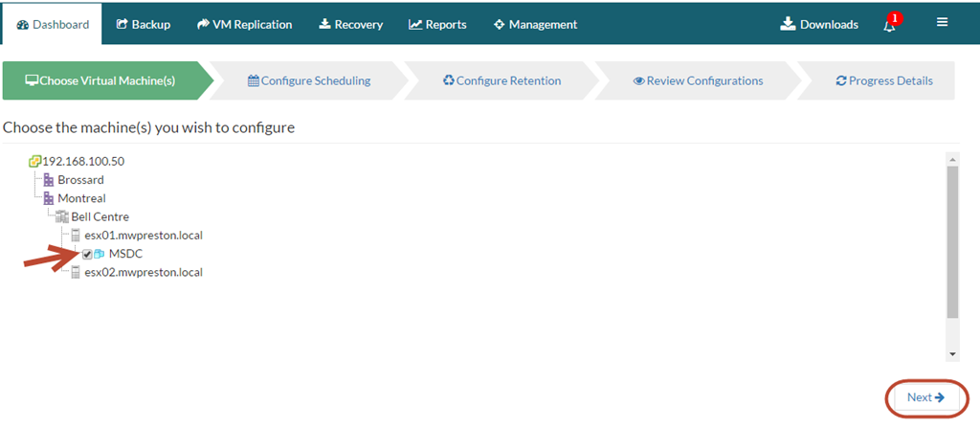
Task: Click the Downloads link
Action: (x=819, y=24)
